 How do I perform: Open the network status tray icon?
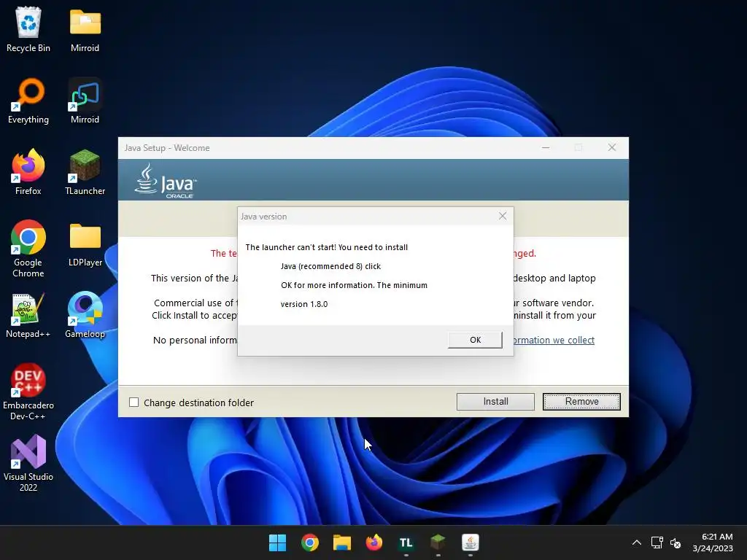(x=657, y=542)
